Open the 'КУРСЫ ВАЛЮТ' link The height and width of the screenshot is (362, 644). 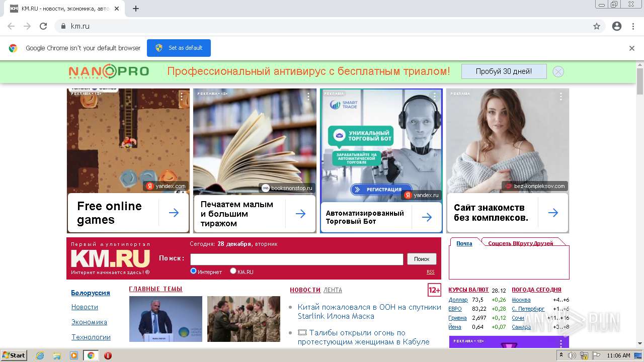pos(468,290)
